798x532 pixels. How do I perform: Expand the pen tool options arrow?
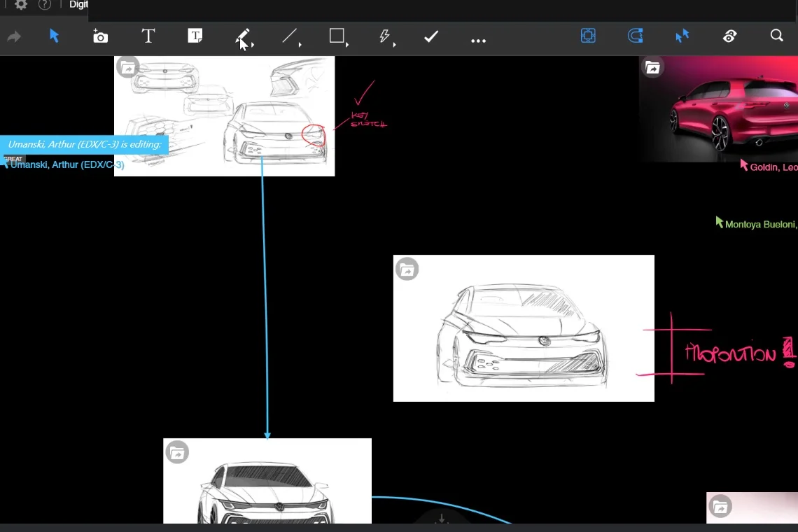(253, 45)
